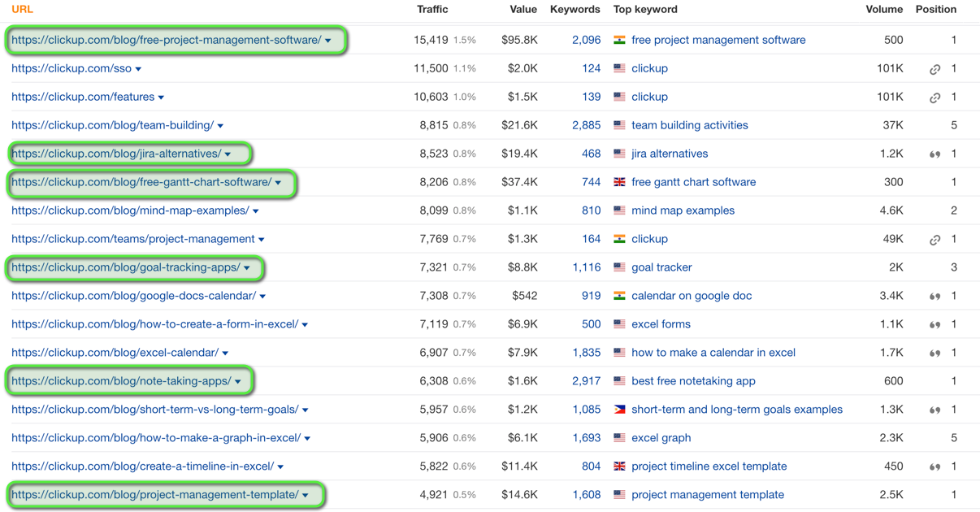
Task: Click the quote icon for how to make a calendar in excel
Action: click(x=934, y=354)
